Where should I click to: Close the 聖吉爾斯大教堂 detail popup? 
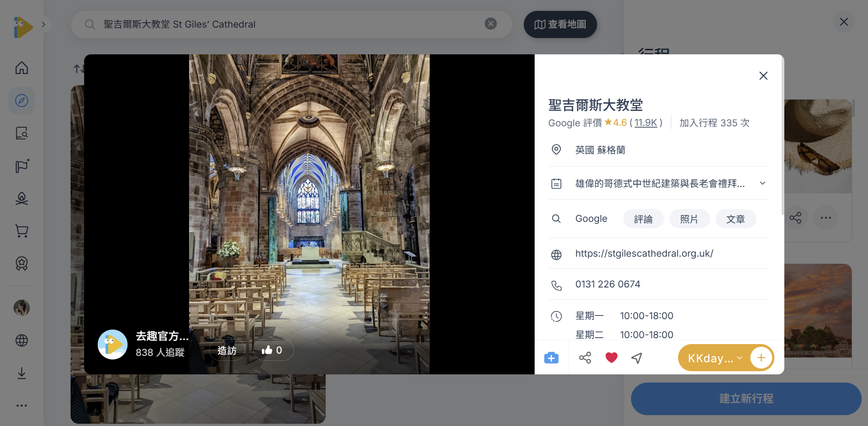coord(764,76)
